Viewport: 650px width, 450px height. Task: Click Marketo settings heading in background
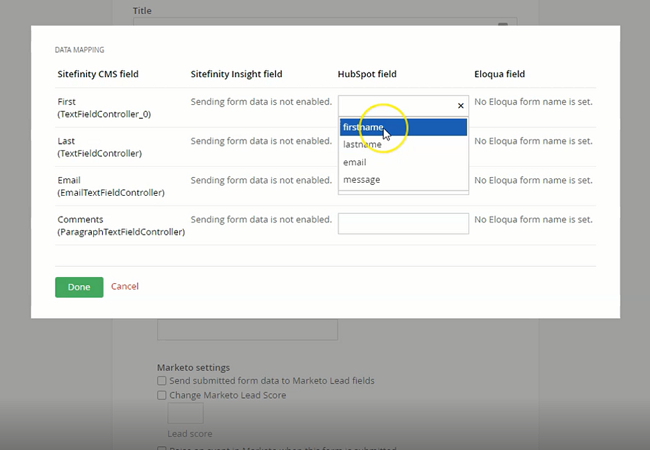click(193, 368)
